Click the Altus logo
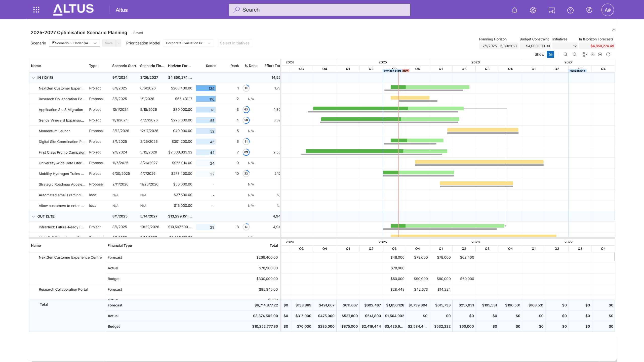 tap(73, 10)
